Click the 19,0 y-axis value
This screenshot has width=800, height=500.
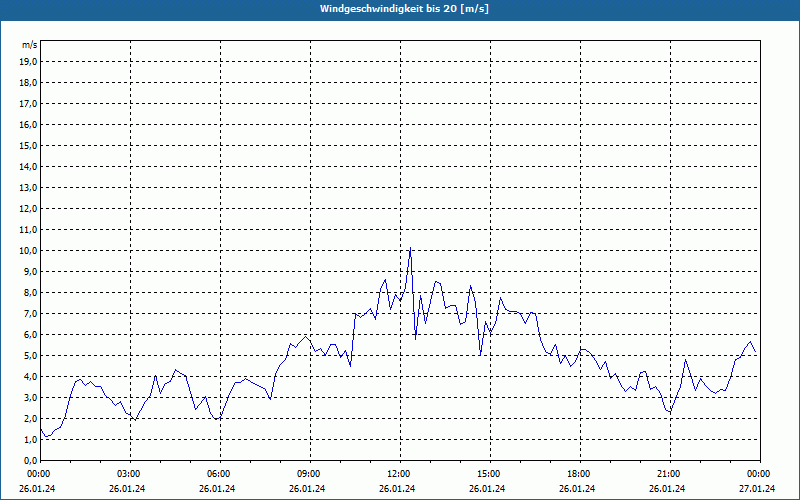tap(29, 62)
